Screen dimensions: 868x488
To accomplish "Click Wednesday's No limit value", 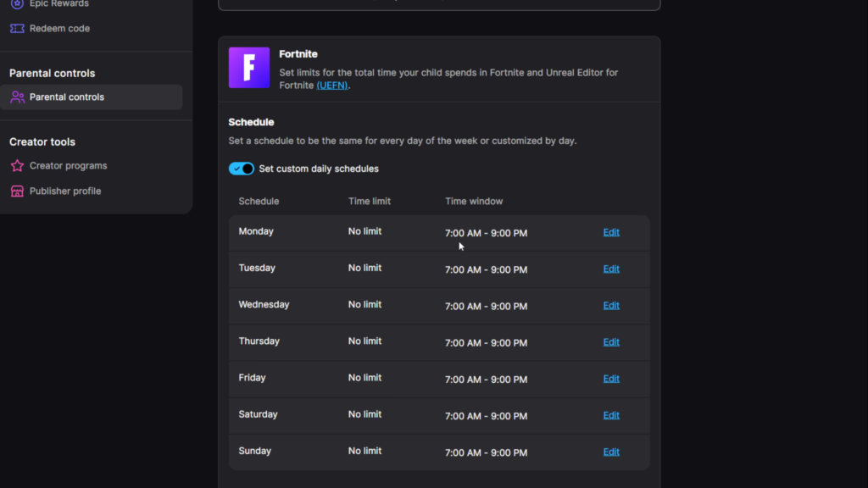I will coord(364,304).
